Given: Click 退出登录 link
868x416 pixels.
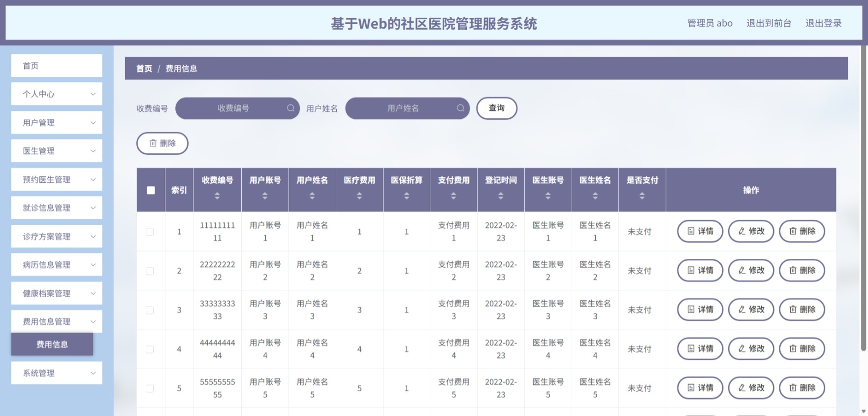Looking at the screenshot, I should point(823,23).
